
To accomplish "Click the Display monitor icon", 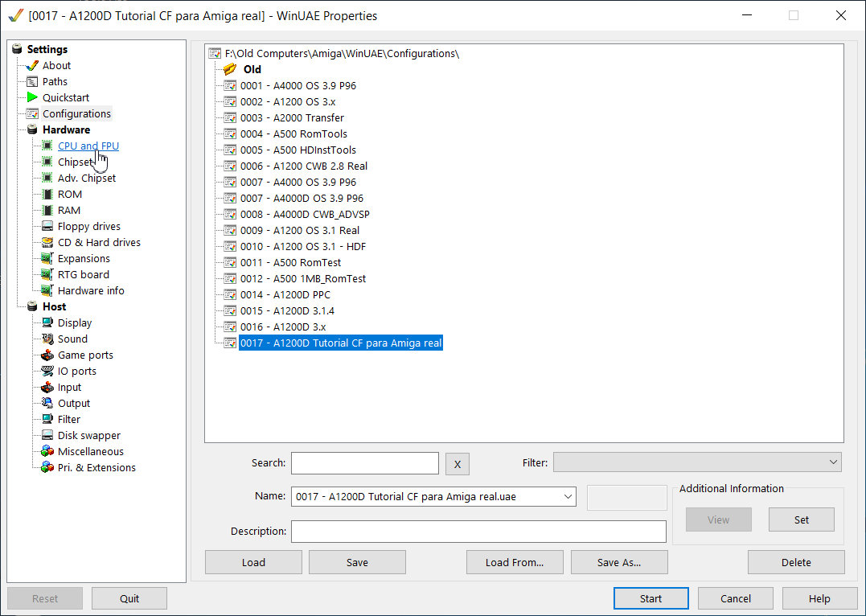I will [x=47, y=322].
